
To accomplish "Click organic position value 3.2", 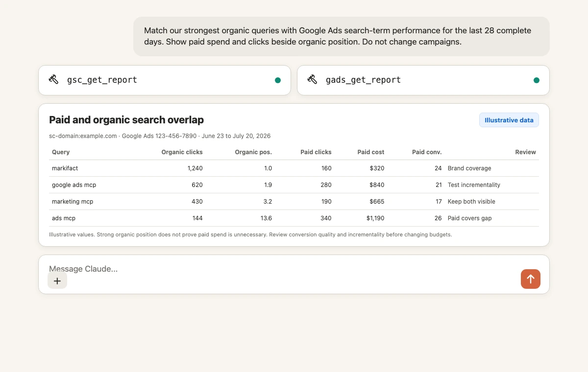I will 268,202.
